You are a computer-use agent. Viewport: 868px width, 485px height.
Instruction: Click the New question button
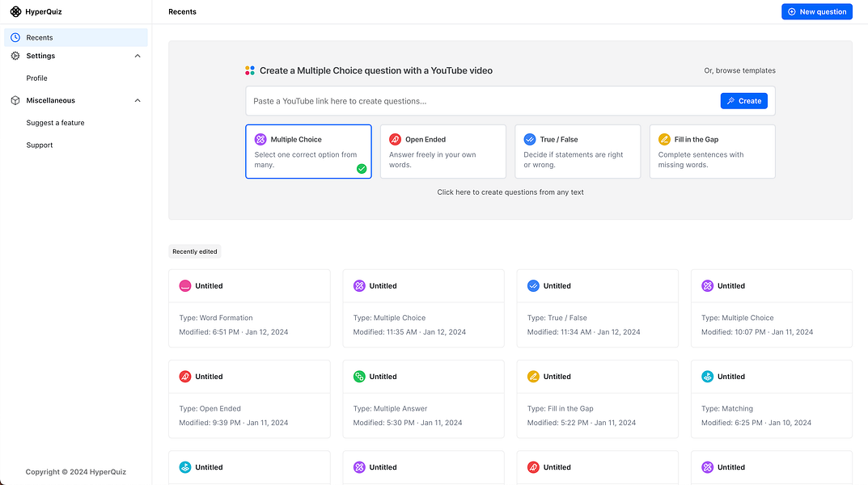pos(816,11)
